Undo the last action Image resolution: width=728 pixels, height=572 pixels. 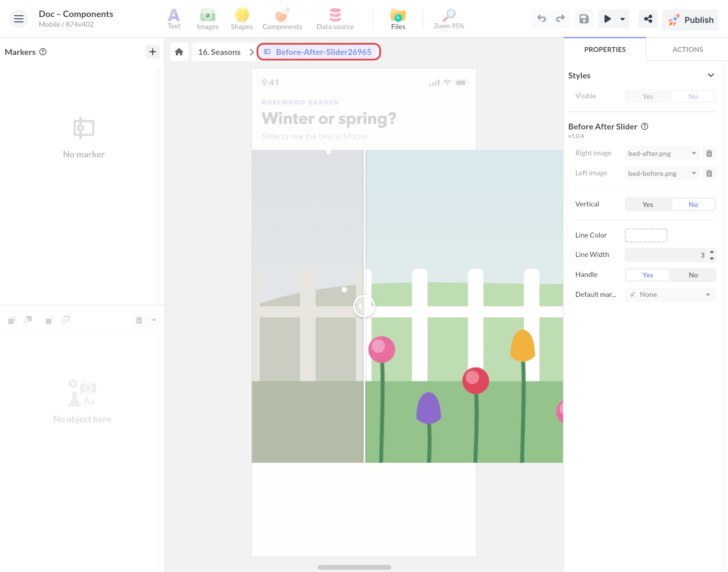541,19
